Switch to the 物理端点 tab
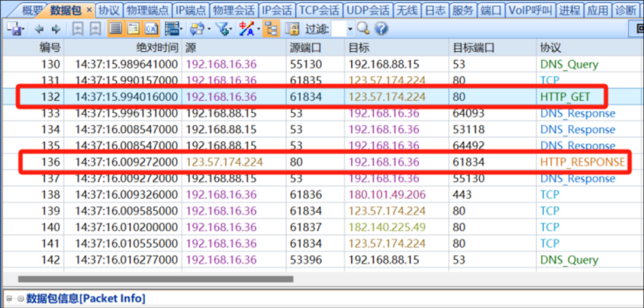This screenshot has height=308, width=644. 147,10
